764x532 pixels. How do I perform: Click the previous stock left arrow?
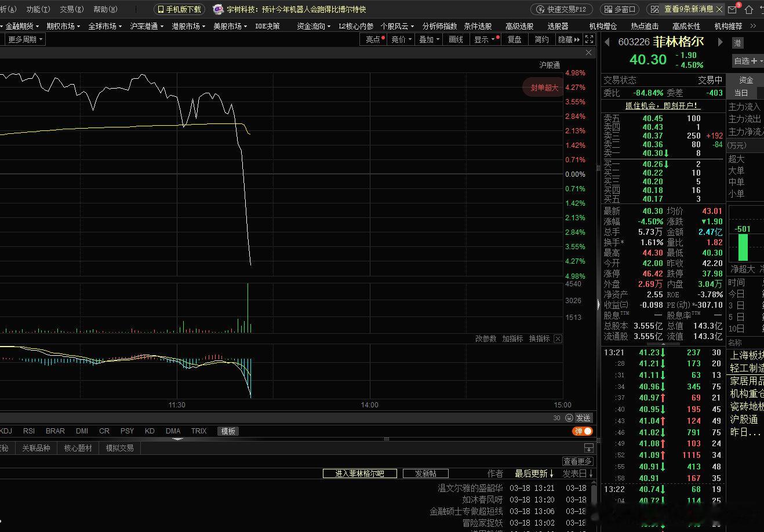click(x=607, y=42)
